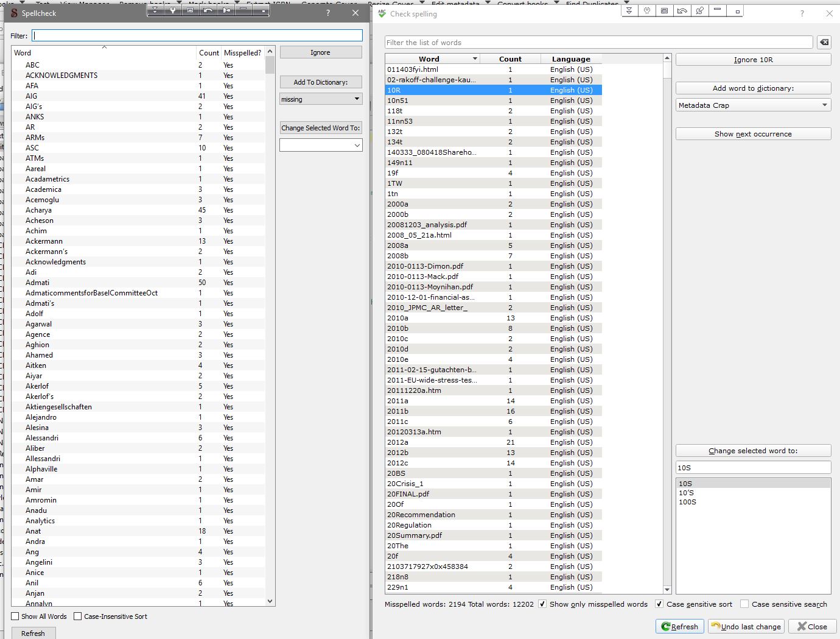Viewport: 840px width, 639px height.
Task: Enable the Show All Words checkbox
Action: [x=15, y=616]
